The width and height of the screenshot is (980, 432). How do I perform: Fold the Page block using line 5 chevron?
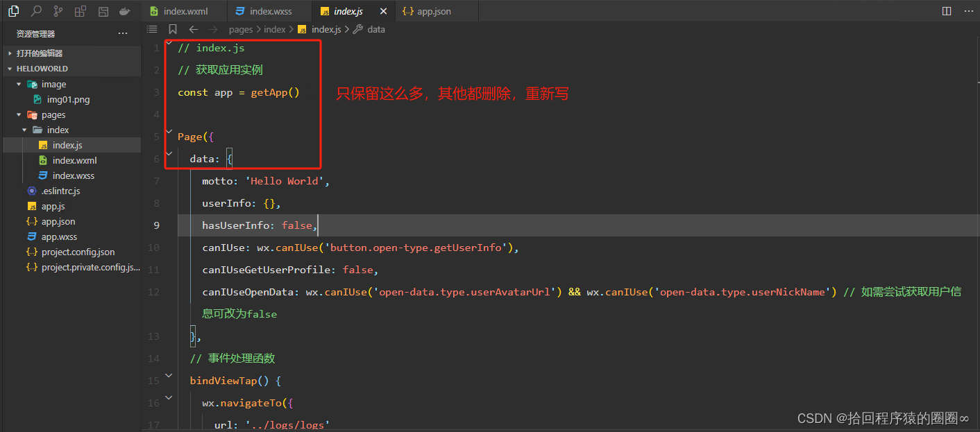click(169, 130)
